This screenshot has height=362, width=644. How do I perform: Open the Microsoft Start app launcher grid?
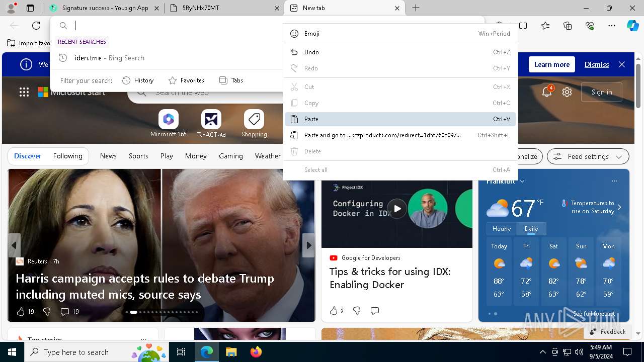pyautogui.click(x=24, y=92)
